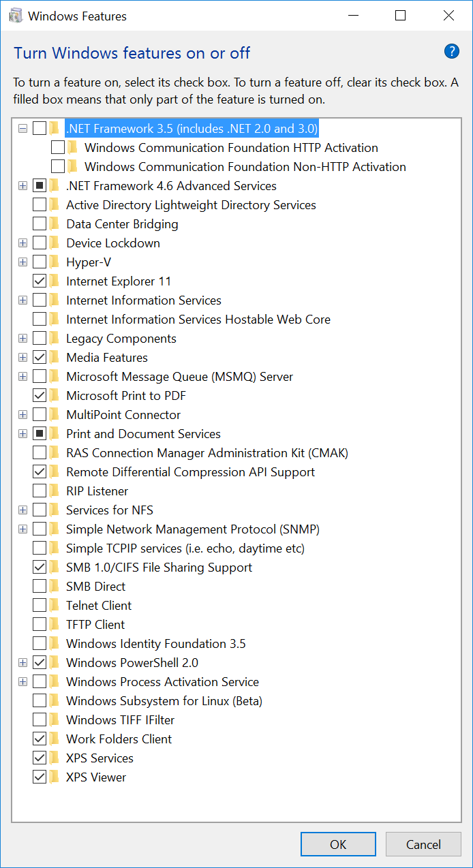Image resolution: width=473 pixels, height=868 pixels.
Task: Click the folder icon beside Media Features
Action: pos(55,358)
